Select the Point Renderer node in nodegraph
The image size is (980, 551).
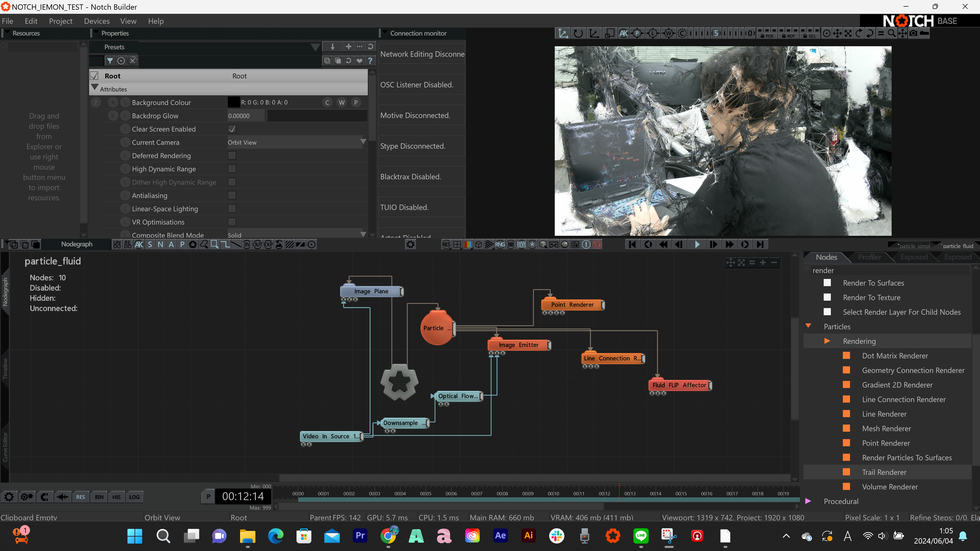click(572, 305)
